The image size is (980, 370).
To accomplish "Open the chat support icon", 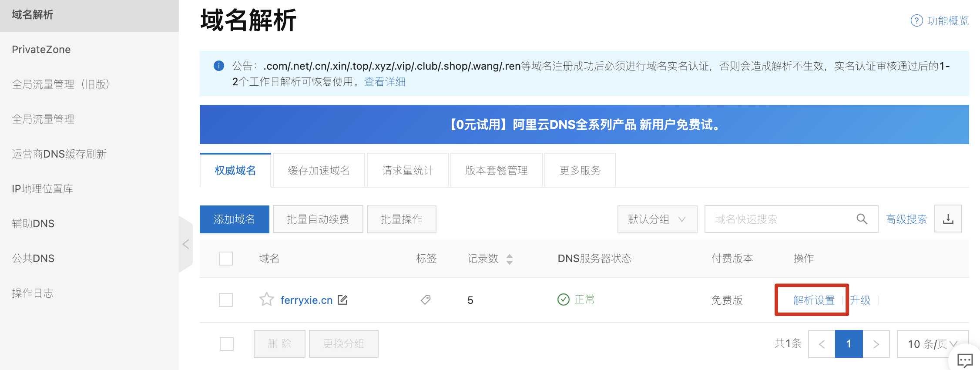I will click(x=965, y=360).
